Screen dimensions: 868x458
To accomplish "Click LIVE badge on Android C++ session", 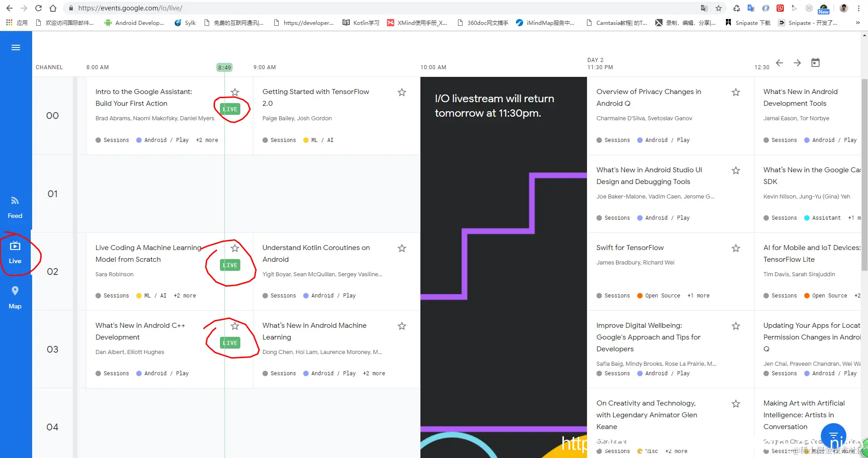I will click(x=230, y=343).
